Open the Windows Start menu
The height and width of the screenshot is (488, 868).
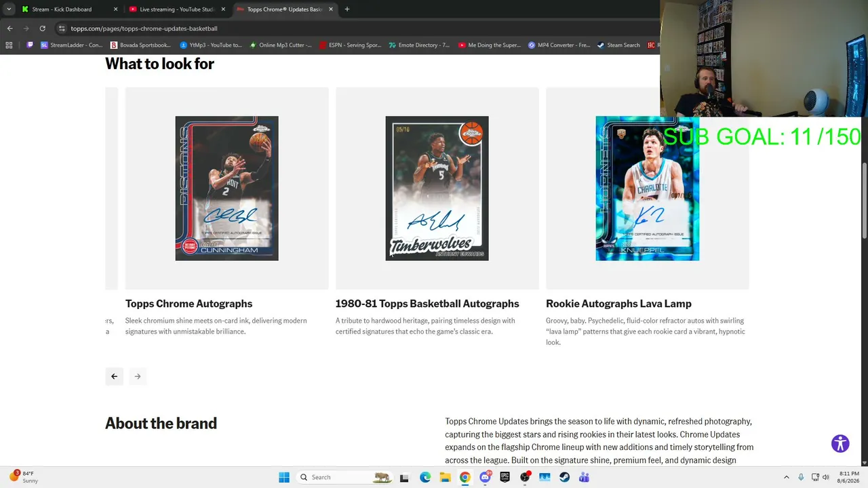(284, 477)
